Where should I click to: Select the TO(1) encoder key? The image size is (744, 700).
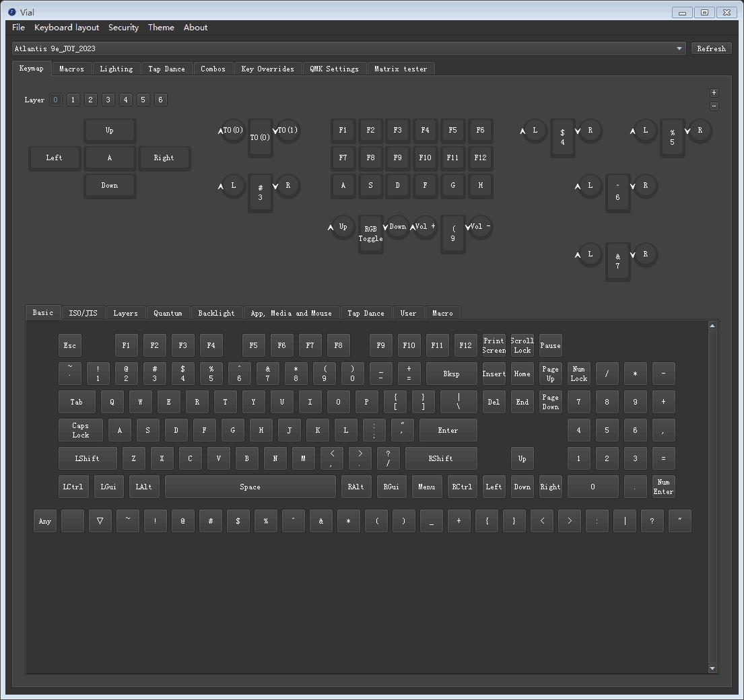tap(288, 131)
